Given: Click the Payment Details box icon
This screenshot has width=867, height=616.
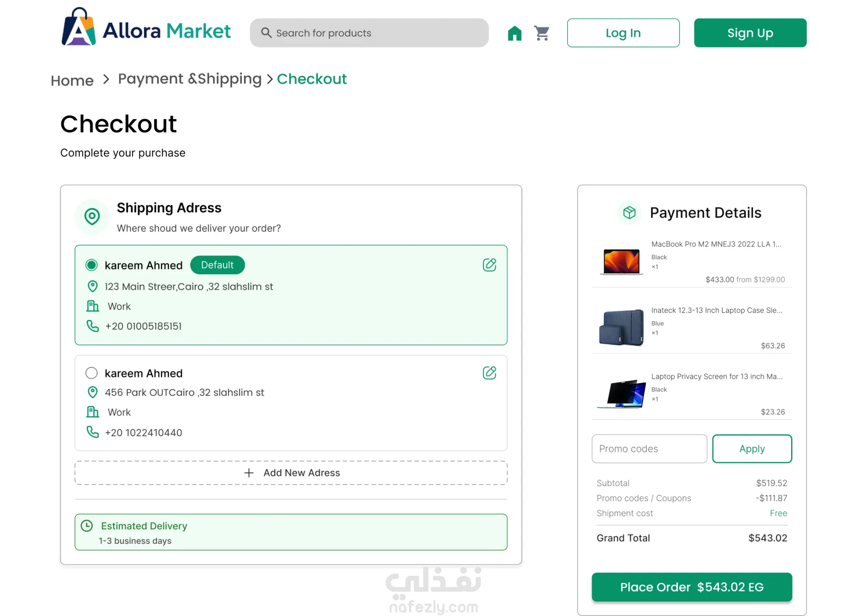Looking at the screenshot, I should click(629, 213).
